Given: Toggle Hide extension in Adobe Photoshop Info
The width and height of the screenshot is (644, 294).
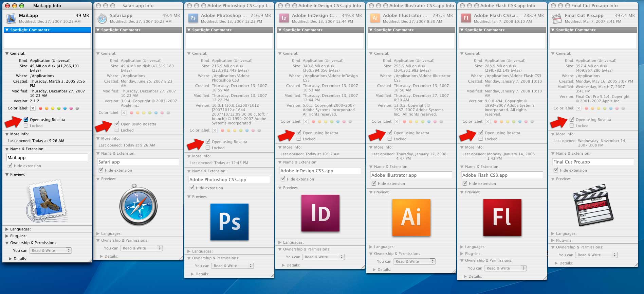Looking at the screenshot, I should (192, 188).
